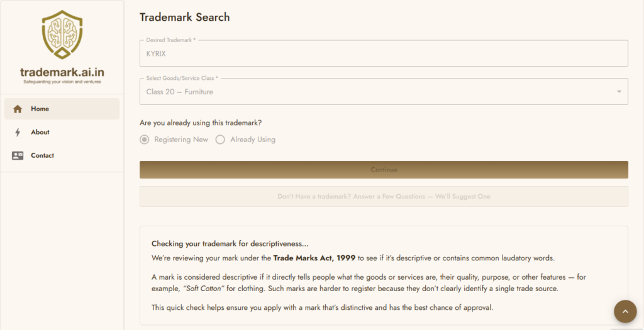Click the scroll-to-top chevron button
Image resolution: width=644 pixels, height=330 pixels.
[625, 312]
